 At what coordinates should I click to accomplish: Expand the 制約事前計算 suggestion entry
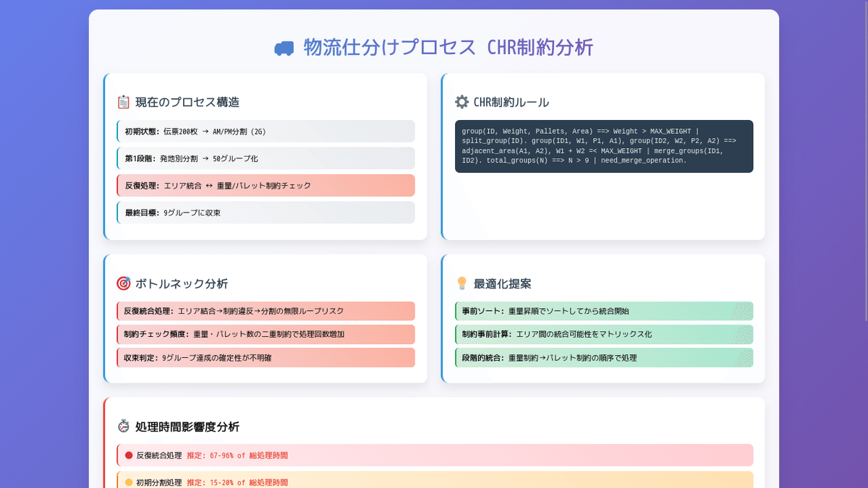point(603,334)
